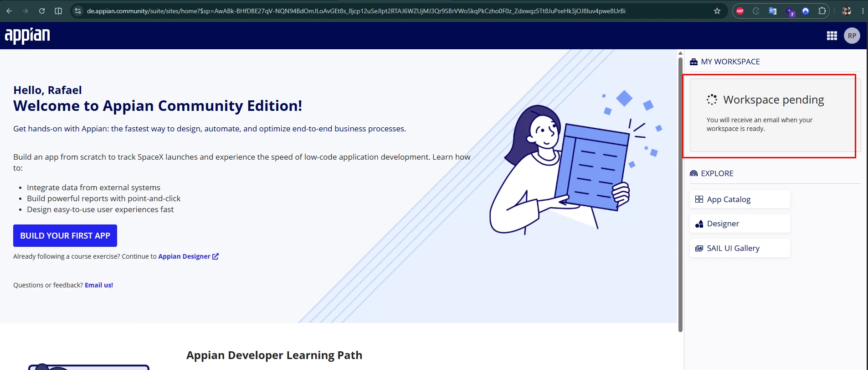Click the "Hello, Rafael" greeting

point(47,90)
